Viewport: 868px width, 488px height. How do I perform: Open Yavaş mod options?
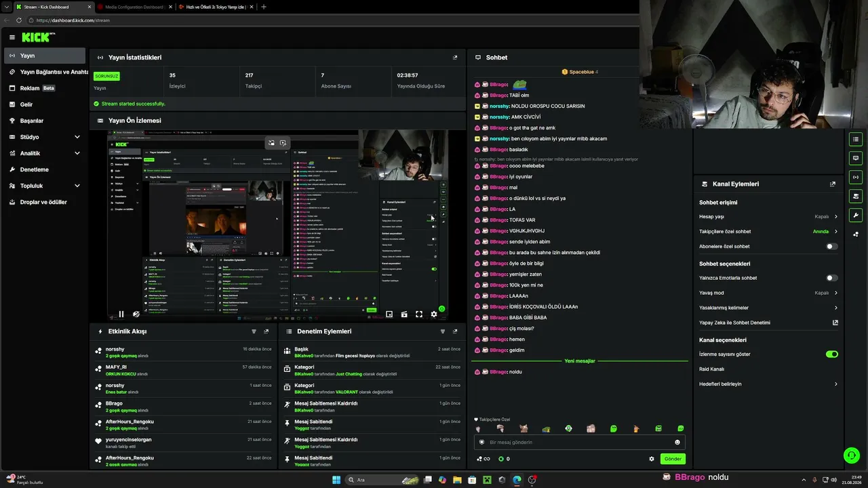pyautogui.click(x=768, y=293)
